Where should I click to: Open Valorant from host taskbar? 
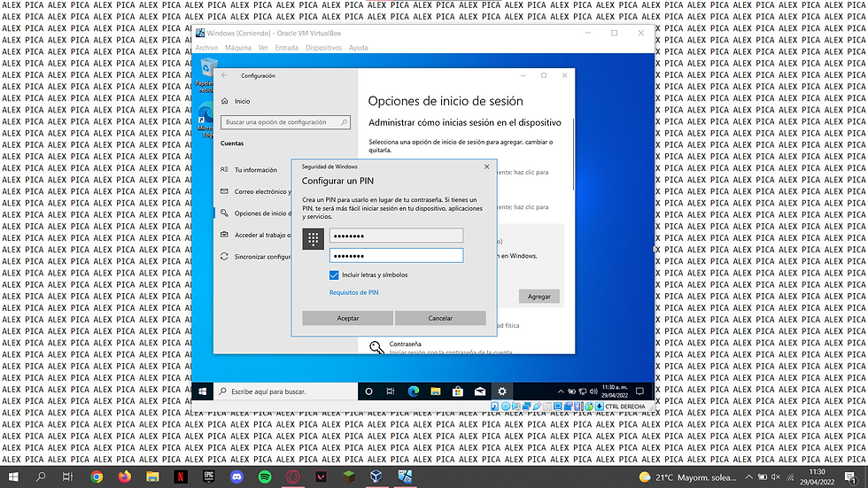pyautogui.click(x=321, y=477)
